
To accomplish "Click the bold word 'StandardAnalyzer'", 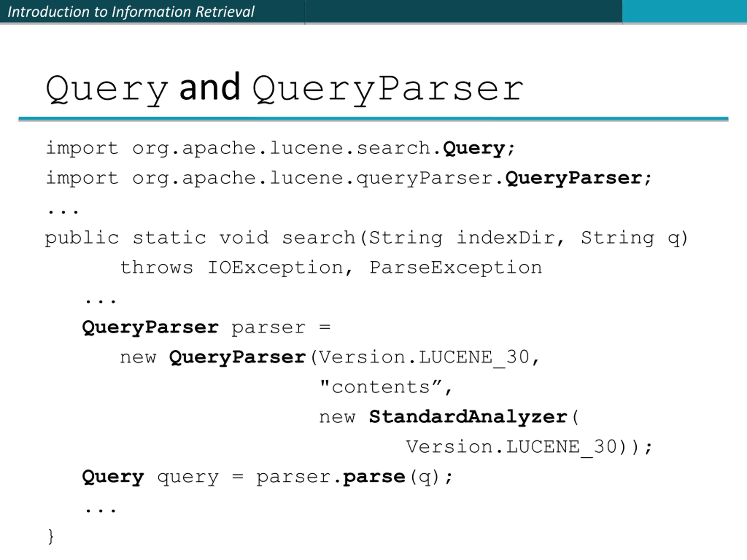I will 468,417.
